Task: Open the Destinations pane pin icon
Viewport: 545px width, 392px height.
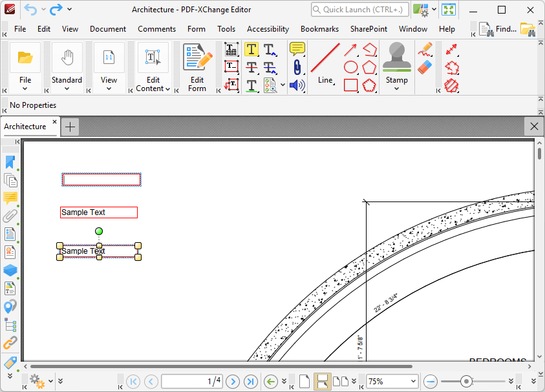Action: click(x=10, y=306)
